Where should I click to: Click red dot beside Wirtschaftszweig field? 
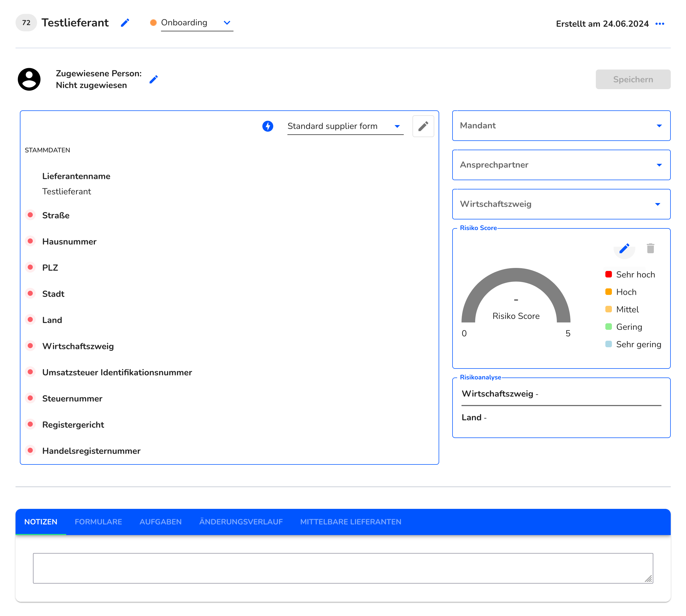(30, 346)
